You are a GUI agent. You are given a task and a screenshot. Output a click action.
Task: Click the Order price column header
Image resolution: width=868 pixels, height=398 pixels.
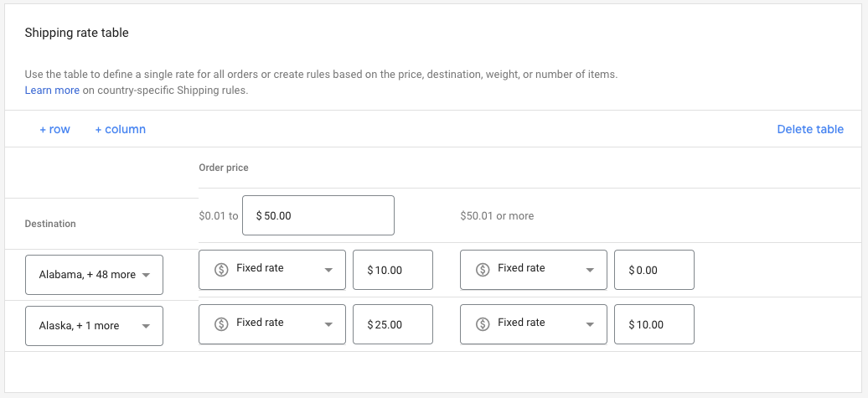[223, 168]
